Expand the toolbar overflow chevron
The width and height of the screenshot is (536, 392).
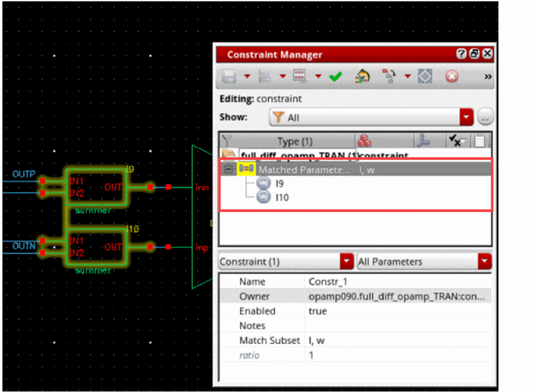(x=488, y=77)
